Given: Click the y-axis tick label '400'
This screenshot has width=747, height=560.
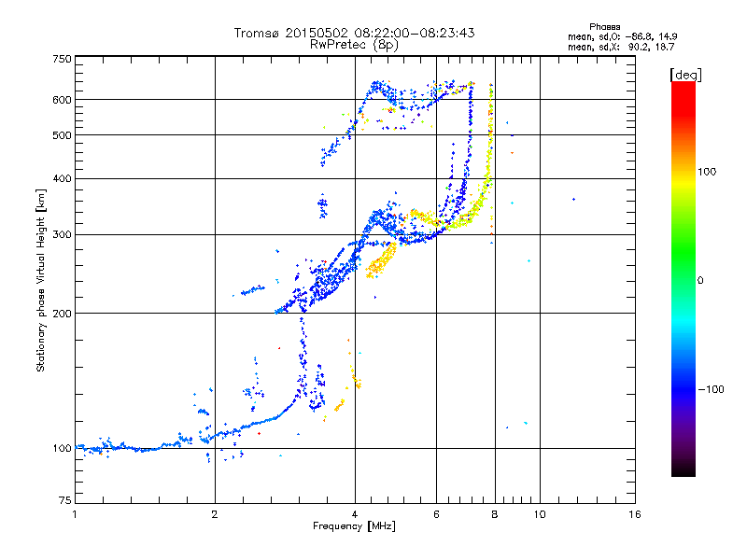Looking at the screenshot, I should pyautogui.click(x=63, y=179).
